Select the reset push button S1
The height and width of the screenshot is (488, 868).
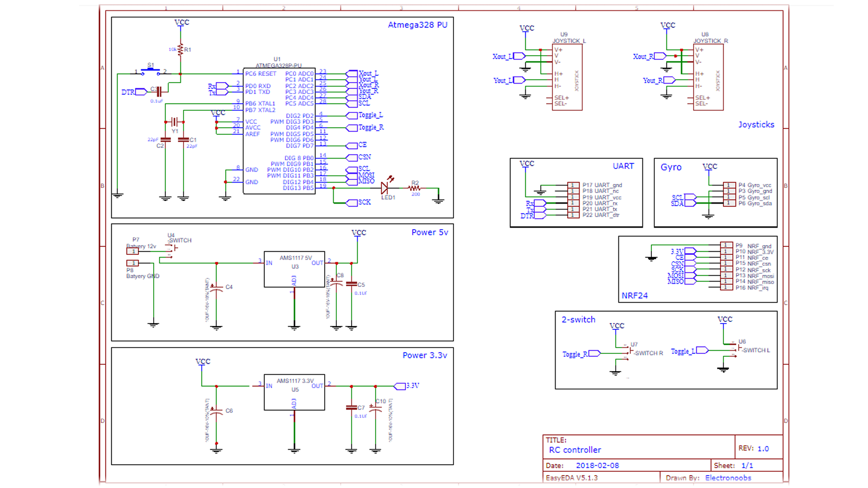151,71
